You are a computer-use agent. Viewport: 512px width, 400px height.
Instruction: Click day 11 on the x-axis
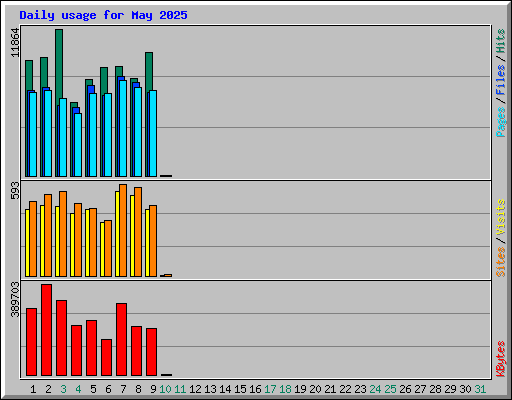(x=180, y=389)
